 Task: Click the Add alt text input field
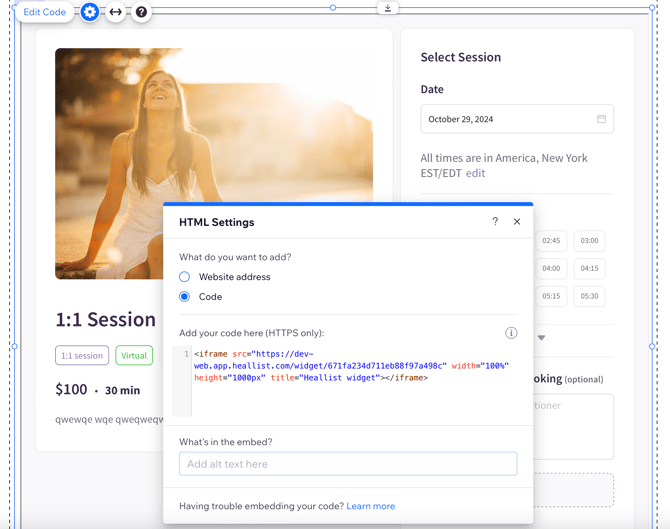348,464
